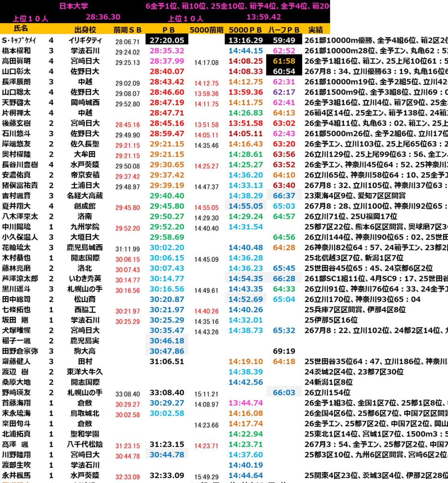Image resolution: width=448 pixels, height=483 pixels.
Task: Click the half marathon cell 59:49
Action: [284, 40]
